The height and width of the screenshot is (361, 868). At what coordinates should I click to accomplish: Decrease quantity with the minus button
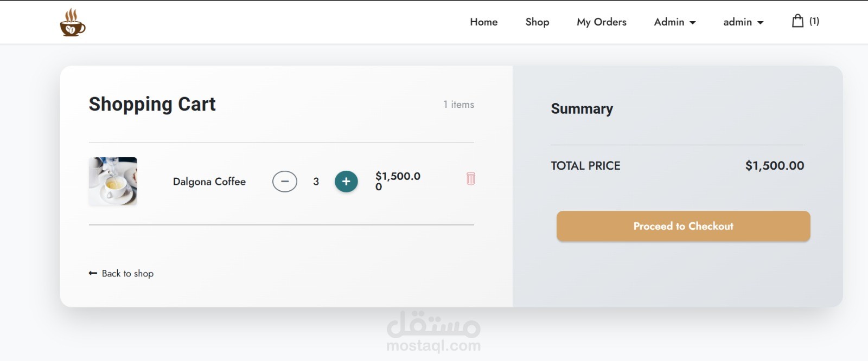[x=285, y=182]
